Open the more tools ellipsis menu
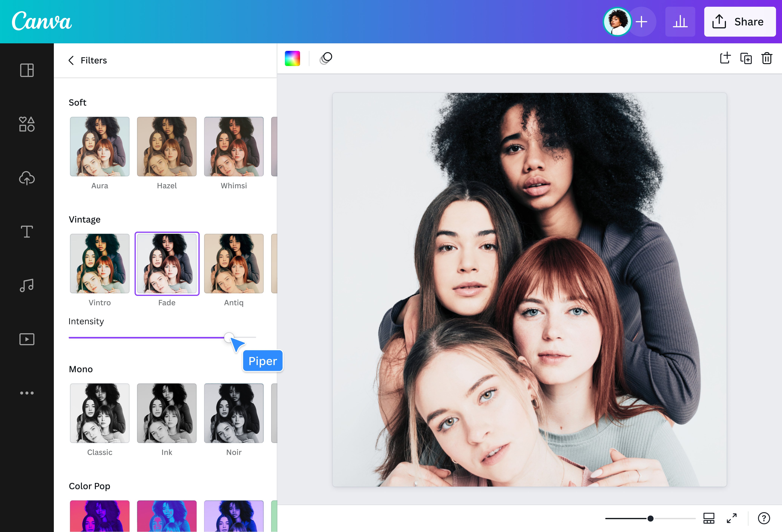 (x=27, y=393)
